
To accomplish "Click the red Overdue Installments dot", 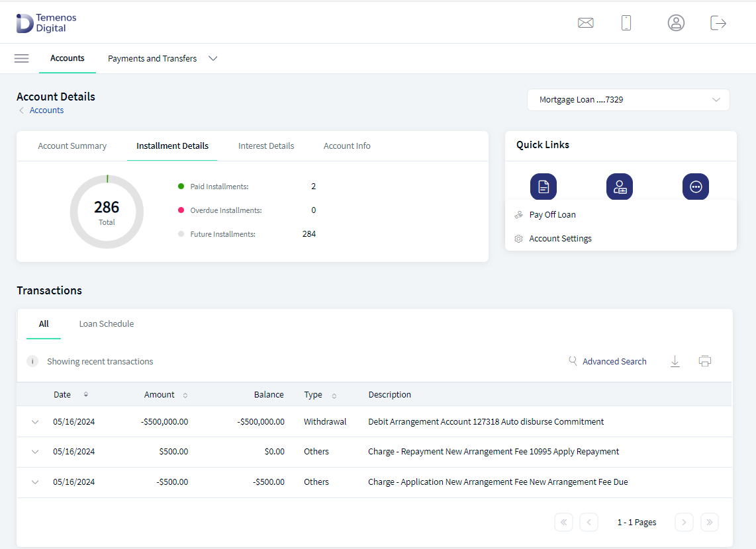I will 181,210.
